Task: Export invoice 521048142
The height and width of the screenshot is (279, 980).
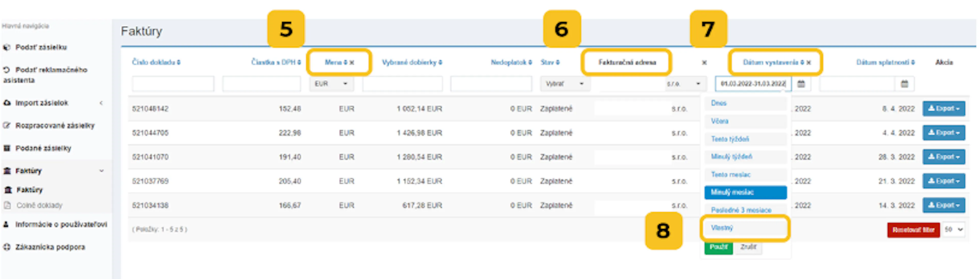Action: pos(944,108)
